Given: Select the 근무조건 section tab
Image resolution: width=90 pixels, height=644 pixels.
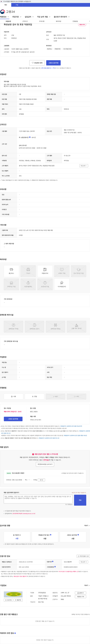Looking at the screenshot, I should [x=25, y=21].
